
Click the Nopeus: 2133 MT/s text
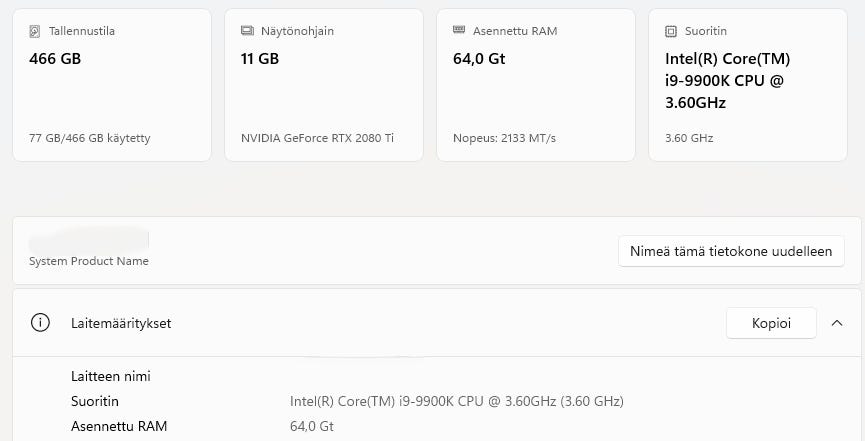tap(504, 138)
